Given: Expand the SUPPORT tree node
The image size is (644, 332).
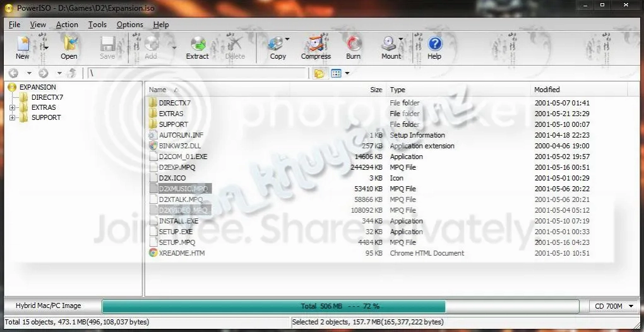Looking at the screenshot, I should [12, 118].
